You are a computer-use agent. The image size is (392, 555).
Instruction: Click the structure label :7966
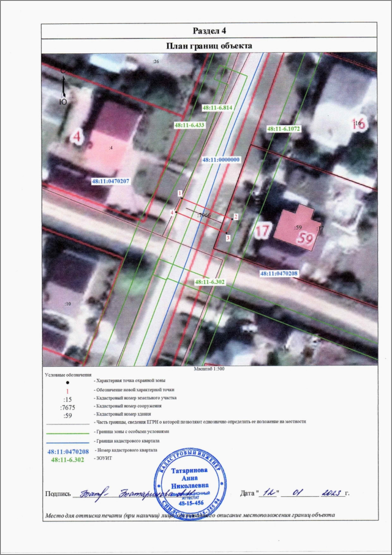click(204, 216)
